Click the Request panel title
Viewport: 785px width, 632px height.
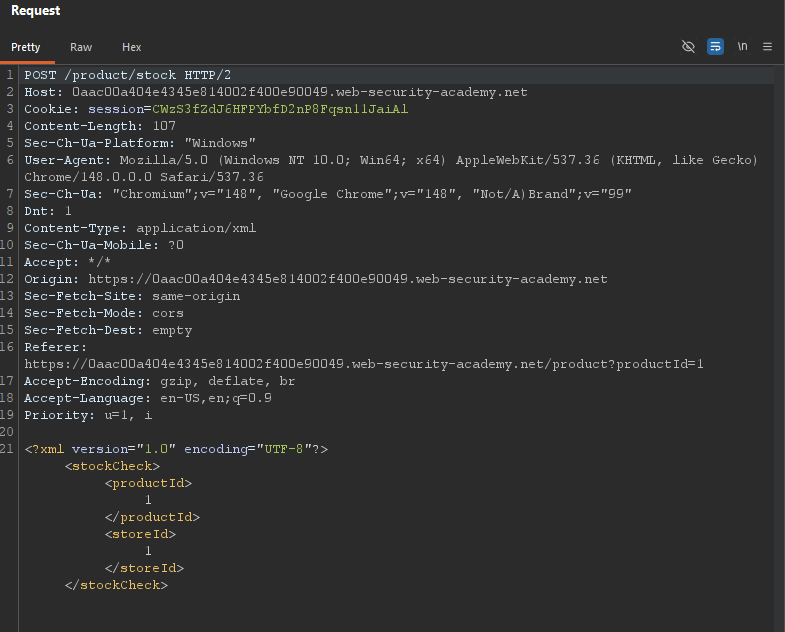(36, 11)
